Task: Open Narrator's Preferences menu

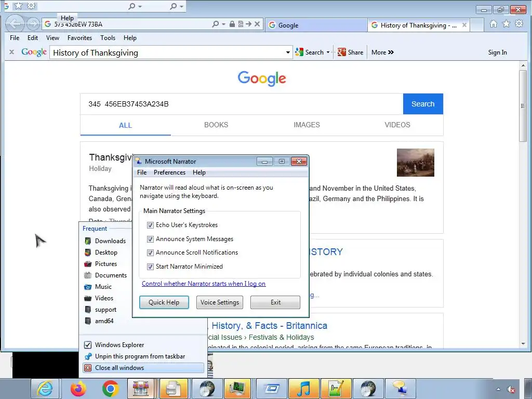Action: click(169, 172)
